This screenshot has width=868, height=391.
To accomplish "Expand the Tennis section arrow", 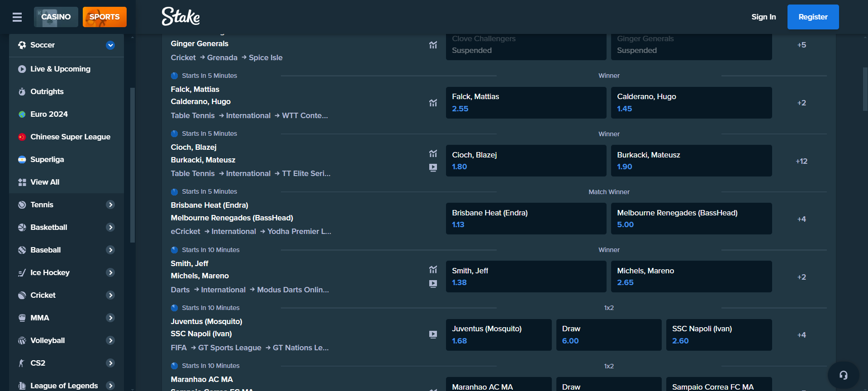I will (110, 205).
